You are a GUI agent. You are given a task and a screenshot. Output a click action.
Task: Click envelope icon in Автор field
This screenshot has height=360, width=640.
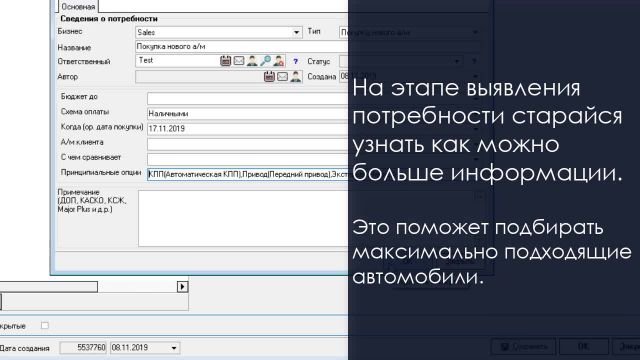coord(282,76)
